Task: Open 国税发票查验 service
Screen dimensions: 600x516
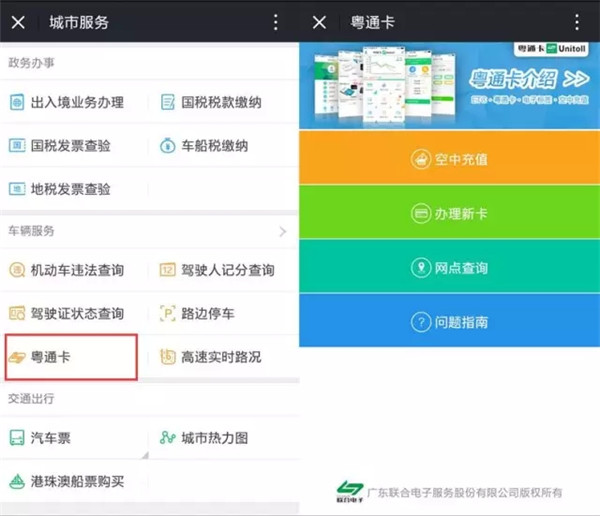Action: (x=74, y=145)
